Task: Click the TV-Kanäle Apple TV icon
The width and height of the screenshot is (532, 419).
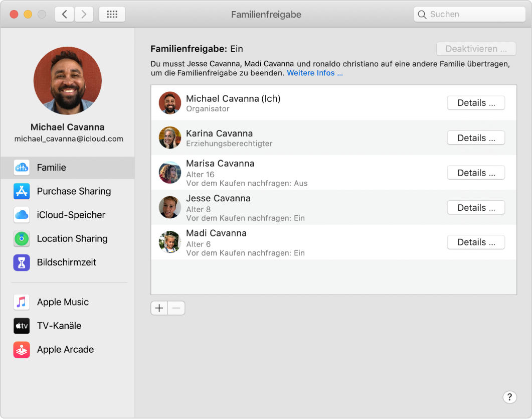Action: (x=22, y=326)
